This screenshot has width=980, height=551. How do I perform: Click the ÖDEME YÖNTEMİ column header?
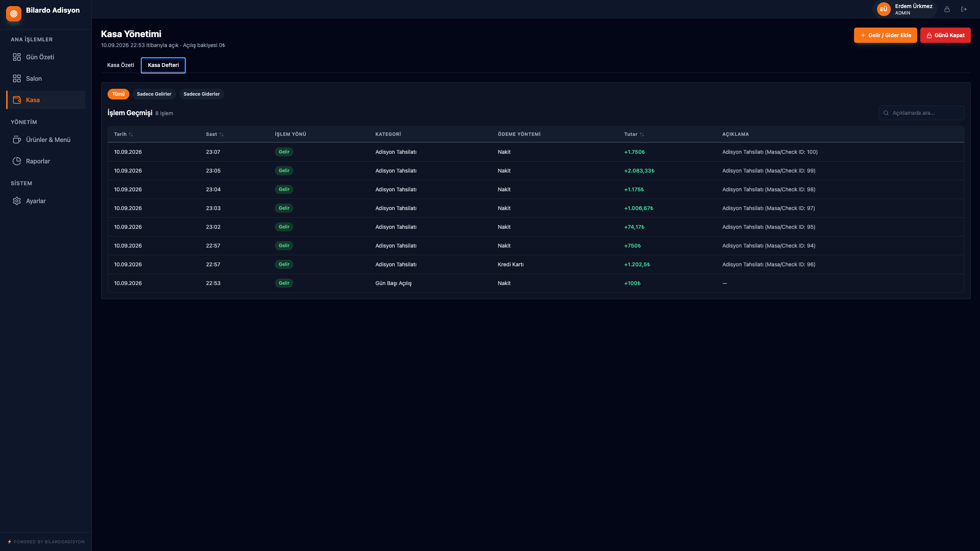pos(519,134)
